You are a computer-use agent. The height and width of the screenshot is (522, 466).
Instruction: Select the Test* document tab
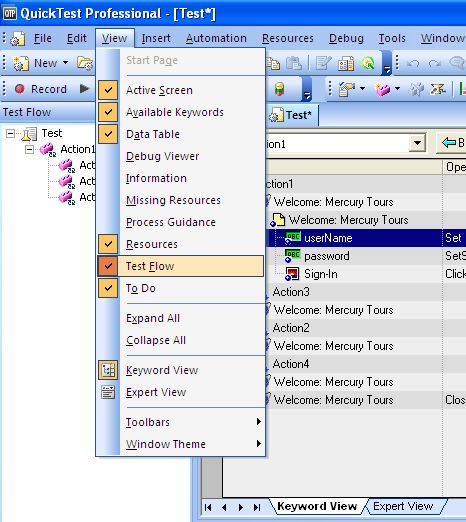coord(292,115)
